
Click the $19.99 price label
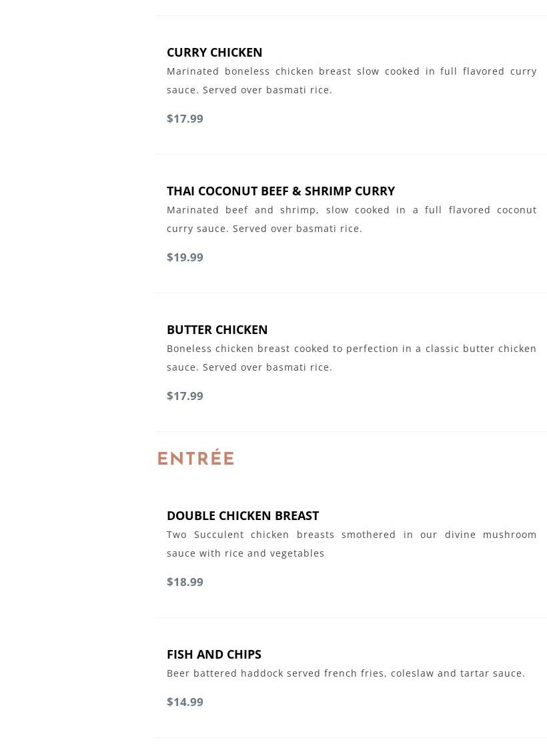[185, 257]
